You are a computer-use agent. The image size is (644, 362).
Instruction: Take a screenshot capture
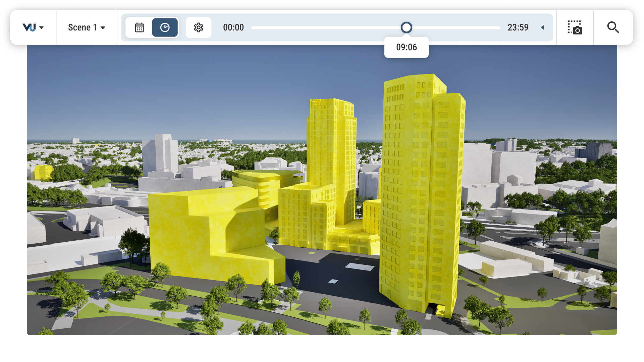click(x=575, y=27)
